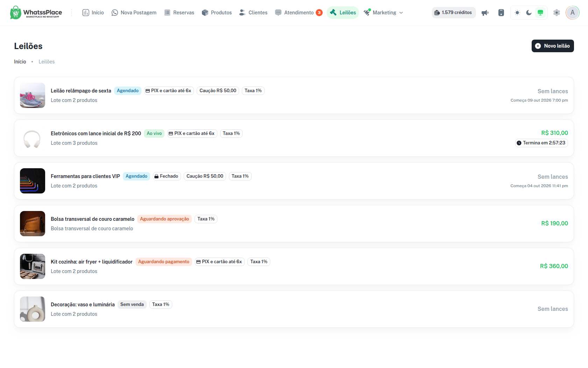Go to Início in top navigation
Screen dimensions: 588x368
point(93,13)
